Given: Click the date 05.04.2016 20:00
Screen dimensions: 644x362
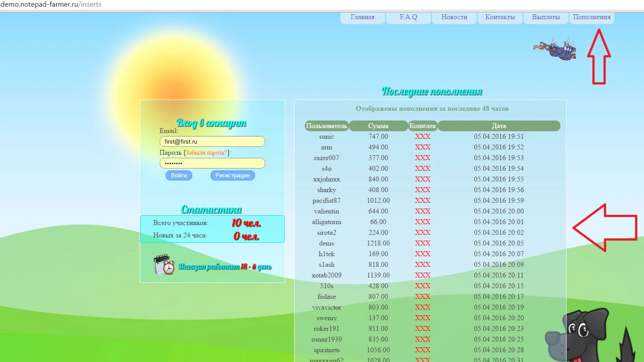Looking at the screenshot, I should point(499,211).
